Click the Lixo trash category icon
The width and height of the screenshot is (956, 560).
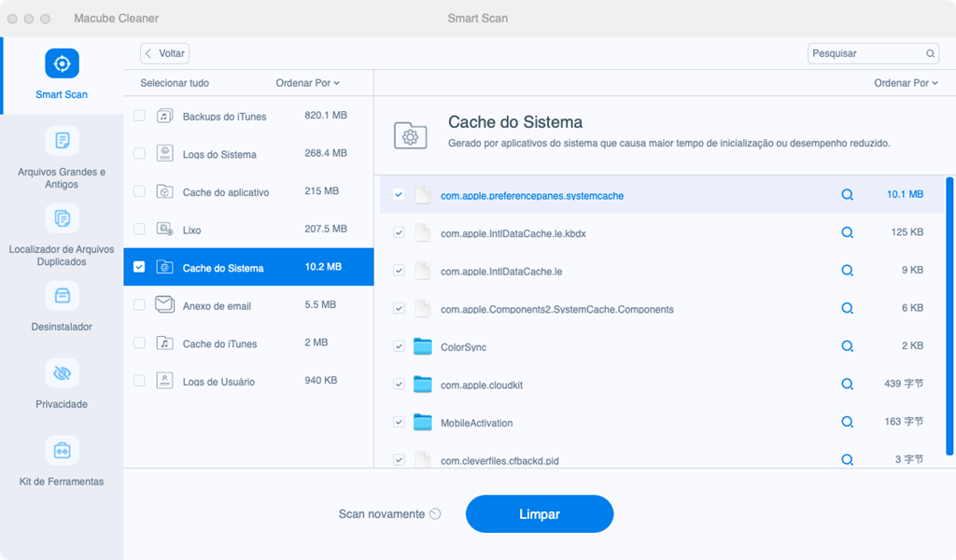tap(164, 229)
